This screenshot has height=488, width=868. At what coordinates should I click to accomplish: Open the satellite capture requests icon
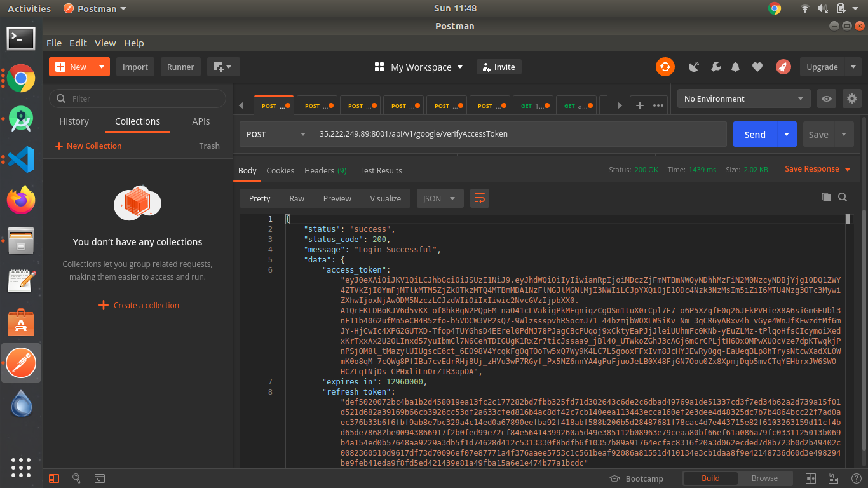tap(694, 67)
